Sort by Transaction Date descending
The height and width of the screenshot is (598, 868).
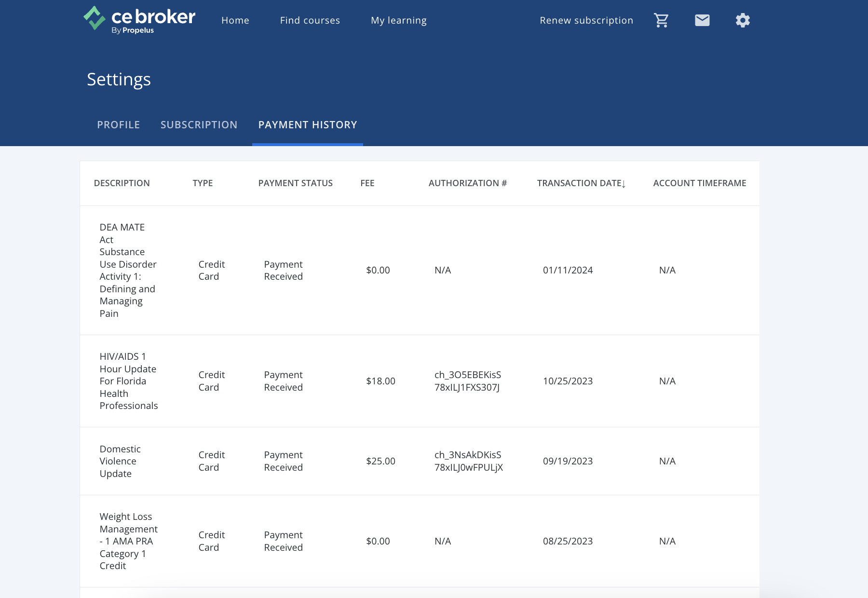point(579,183)
